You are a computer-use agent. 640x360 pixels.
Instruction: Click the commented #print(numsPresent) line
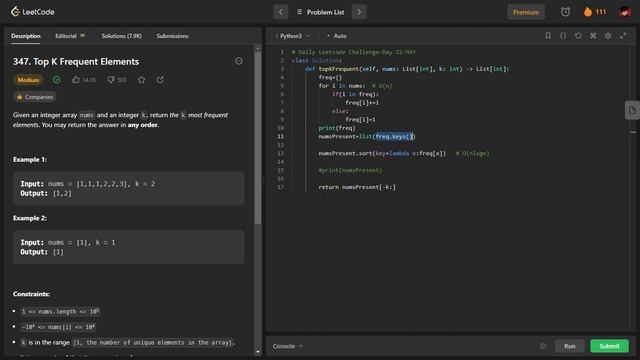[350, 171]
